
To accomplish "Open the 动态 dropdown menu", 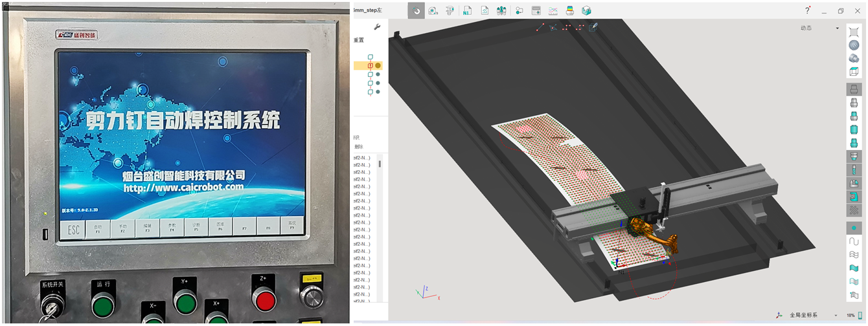I will click(x=819, y=28).
